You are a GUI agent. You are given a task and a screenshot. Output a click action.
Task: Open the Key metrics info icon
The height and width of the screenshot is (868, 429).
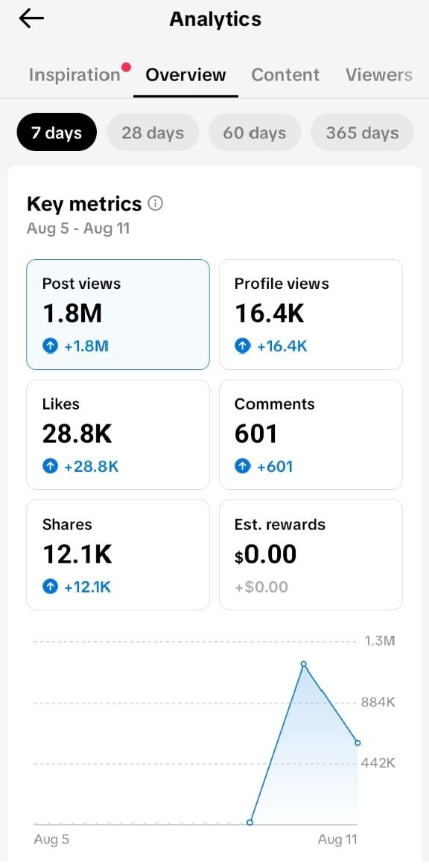156,204
